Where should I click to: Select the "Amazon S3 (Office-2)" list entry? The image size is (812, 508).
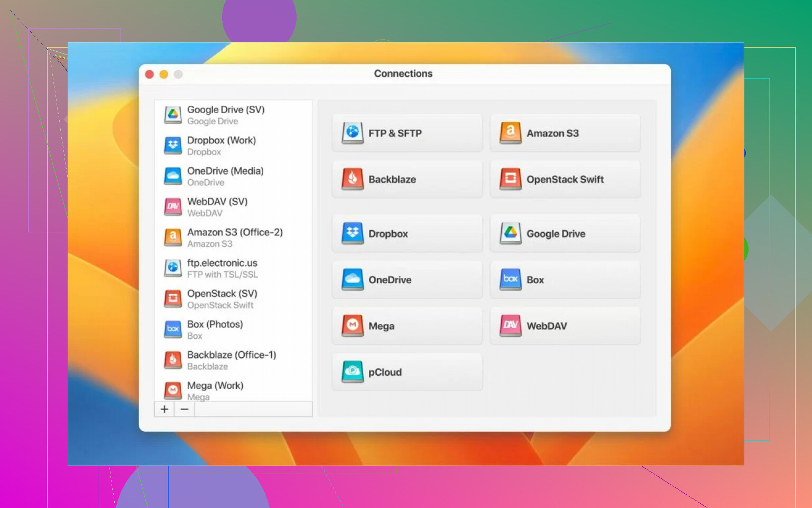233,238
